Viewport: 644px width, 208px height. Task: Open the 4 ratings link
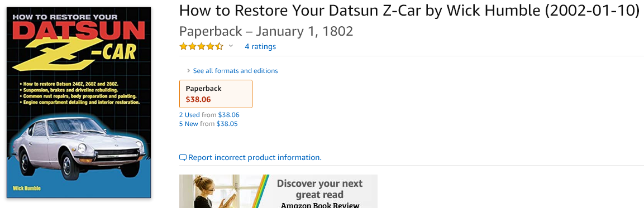[260, 46]
